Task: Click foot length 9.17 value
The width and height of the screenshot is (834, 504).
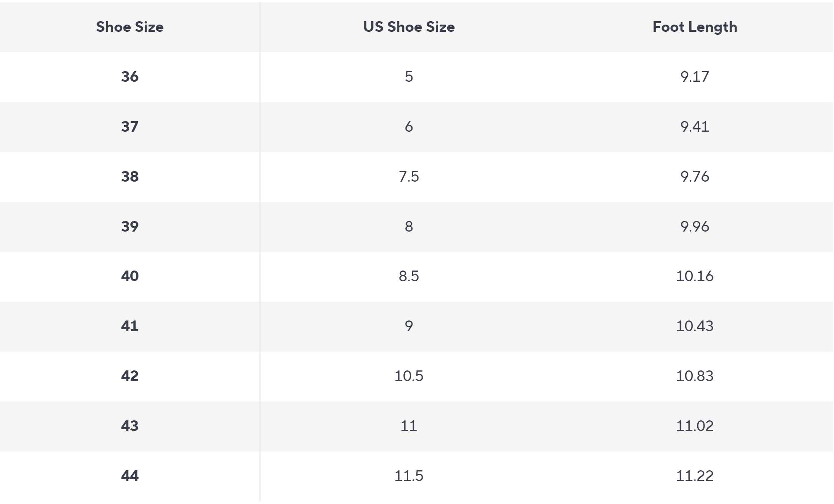Action: tap(695, 77)
